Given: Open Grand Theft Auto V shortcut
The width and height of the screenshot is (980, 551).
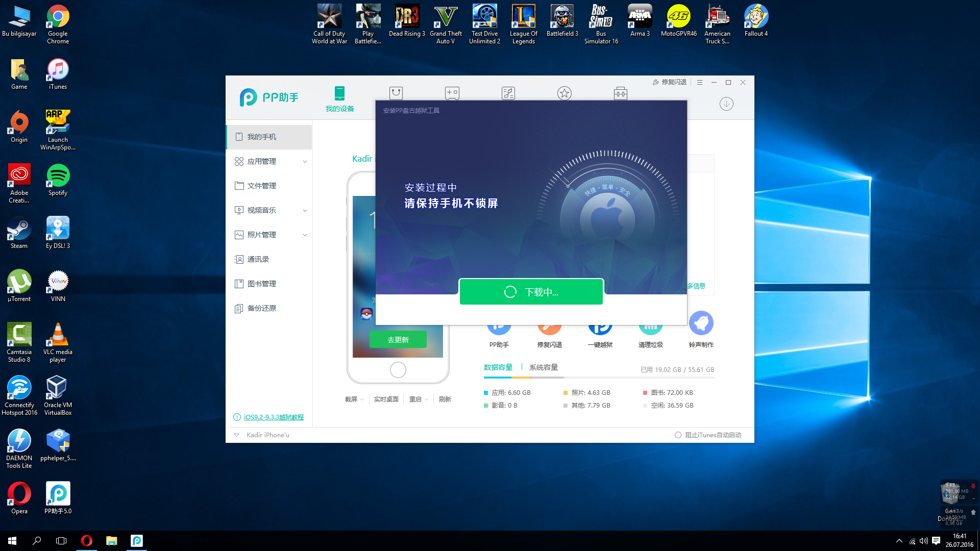Looking at the screenshot, I should pos(446,24).
